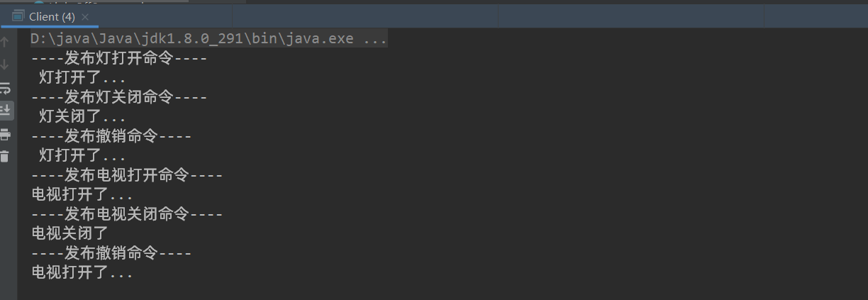Click the run configuration icon on Client tab
Image resolution: width=868 pixels, height=300 pixels.
tap(18, 16)
